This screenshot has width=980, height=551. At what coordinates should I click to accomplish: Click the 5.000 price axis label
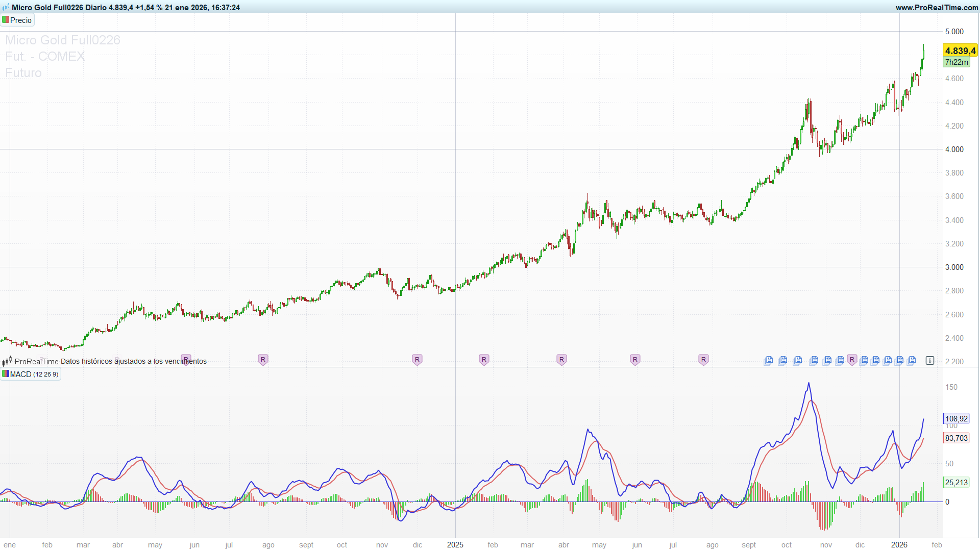[x=954, y=32]
